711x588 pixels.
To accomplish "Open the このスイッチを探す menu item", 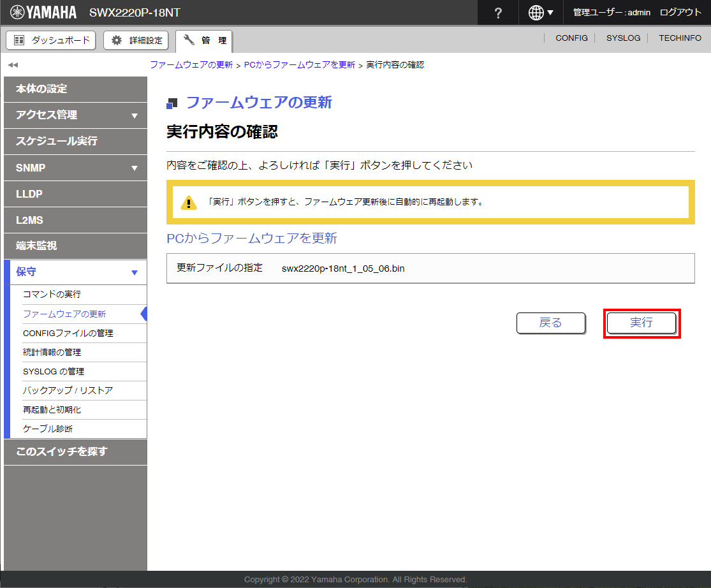I will [62, 452].
